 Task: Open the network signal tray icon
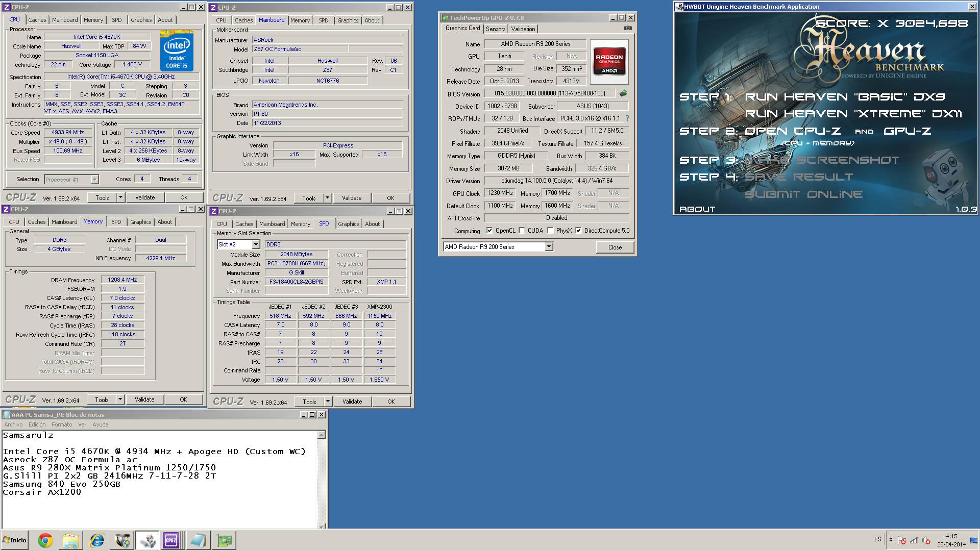click(x=914, y=540)
